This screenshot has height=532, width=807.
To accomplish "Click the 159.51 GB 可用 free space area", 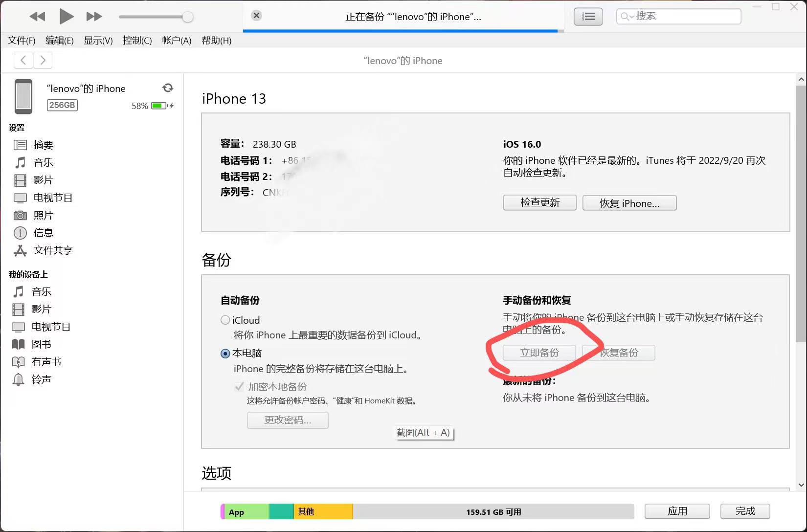I will (493, 512).
